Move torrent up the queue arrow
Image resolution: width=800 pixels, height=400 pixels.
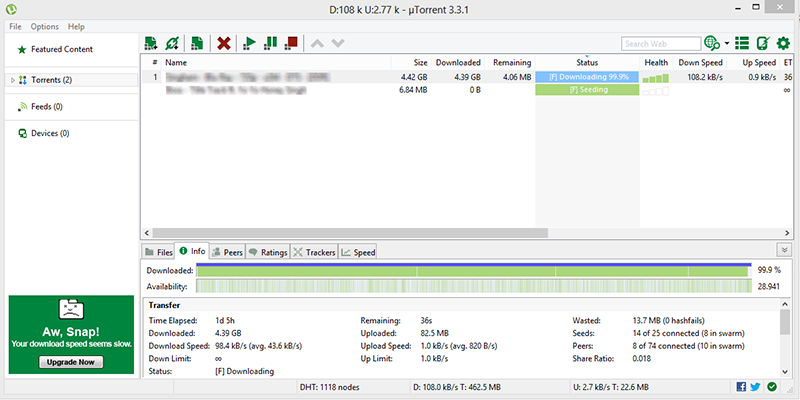[x=317, y=44]
